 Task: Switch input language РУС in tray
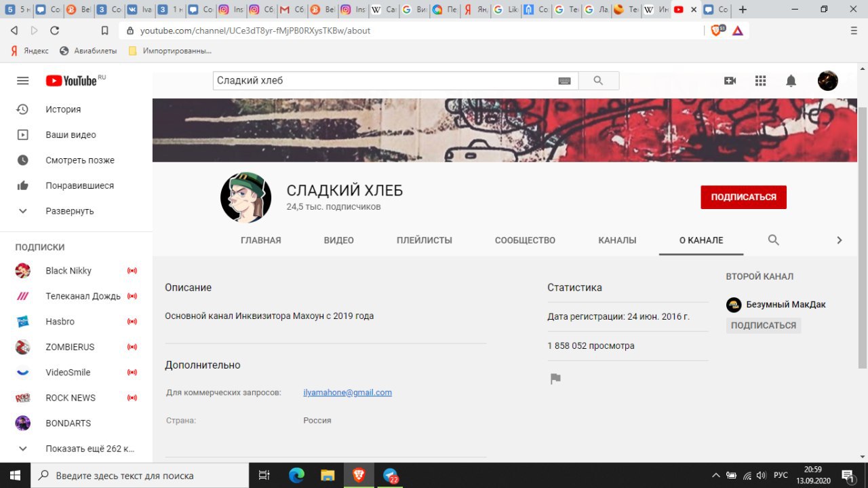[781, 475]
